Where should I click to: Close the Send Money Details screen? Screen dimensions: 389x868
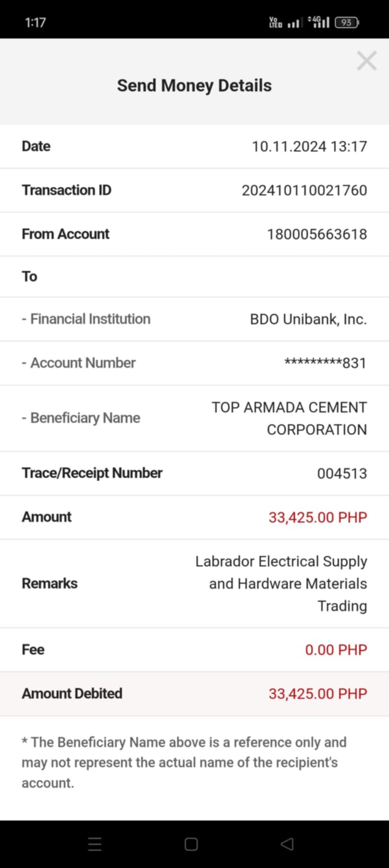click(x=366, y=61)
